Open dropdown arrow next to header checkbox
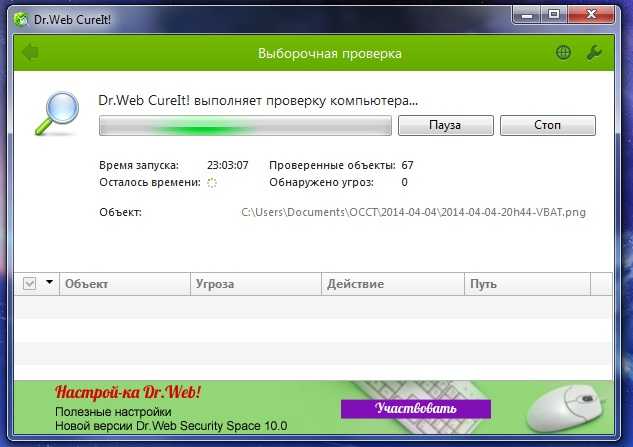Viewport: 633px width, 447px height. 49,282
